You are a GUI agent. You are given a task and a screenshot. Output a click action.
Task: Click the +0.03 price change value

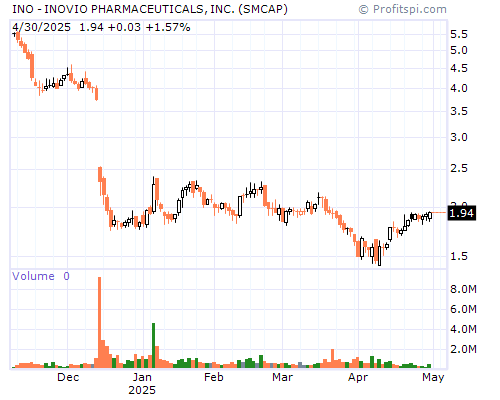[124, 27]
